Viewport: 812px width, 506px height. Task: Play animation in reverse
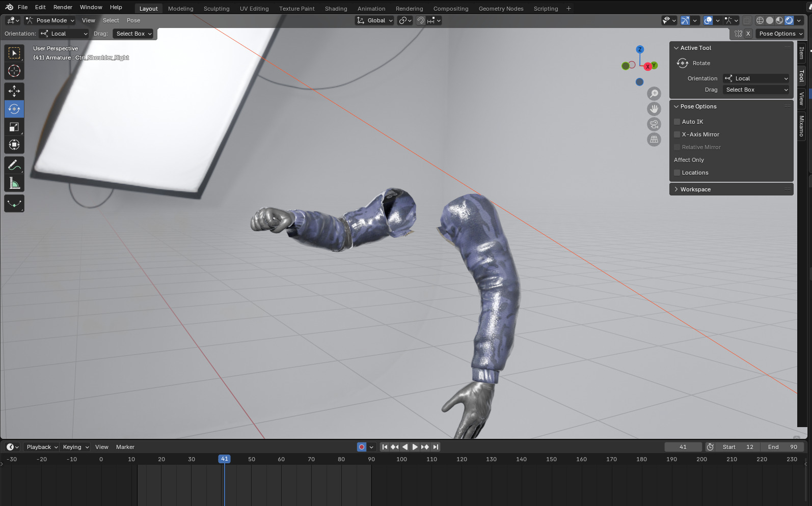tap(405, 447)
